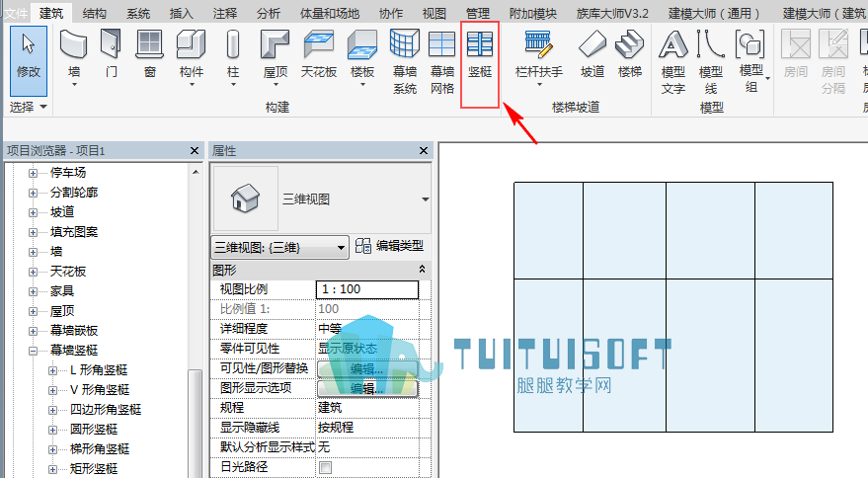The image size is (868, 478).
Task: Open the 族库大师V3.2 tab
Action: point(612,13)
